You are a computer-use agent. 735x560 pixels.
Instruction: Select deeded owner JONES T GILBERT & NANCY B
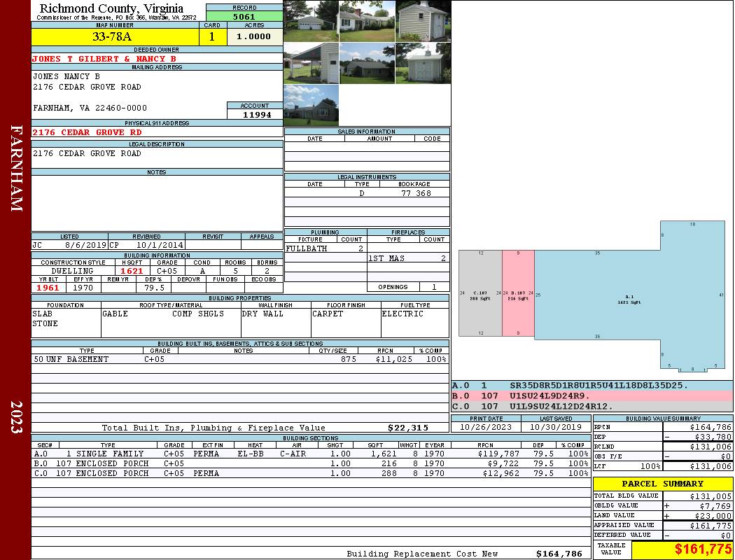pos(104,59)
